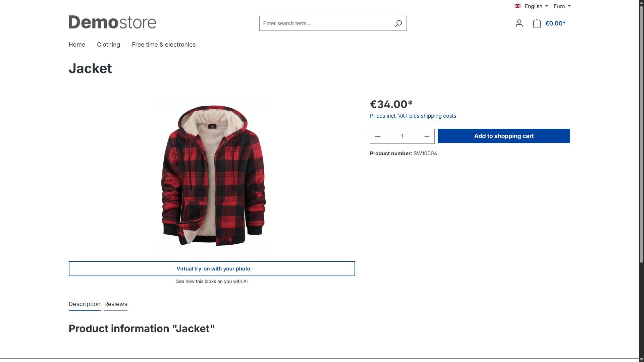This screenshot has height=362, width=644.
Task: Click the UK flag language icon
Action: tap(518, 6)
